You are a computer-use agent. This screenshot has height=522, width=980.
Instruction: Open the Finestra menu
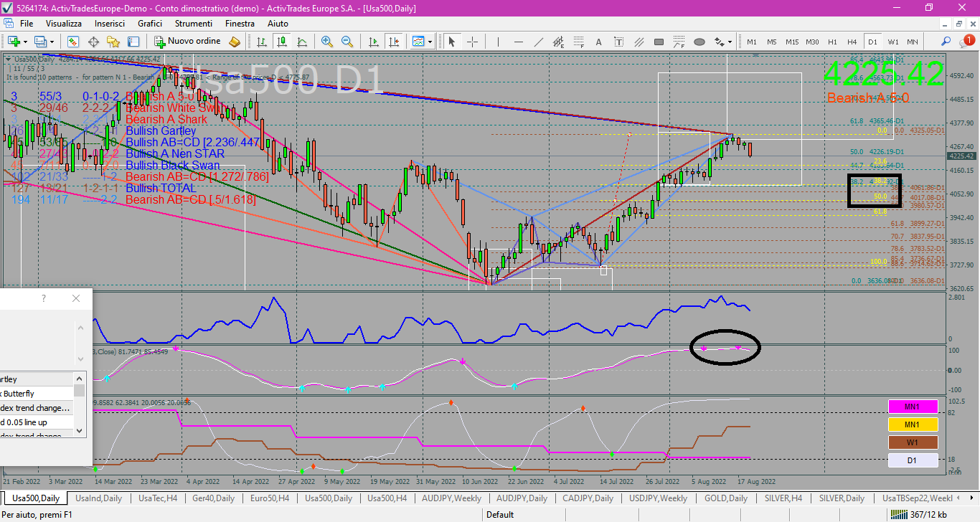coord(240,24)
